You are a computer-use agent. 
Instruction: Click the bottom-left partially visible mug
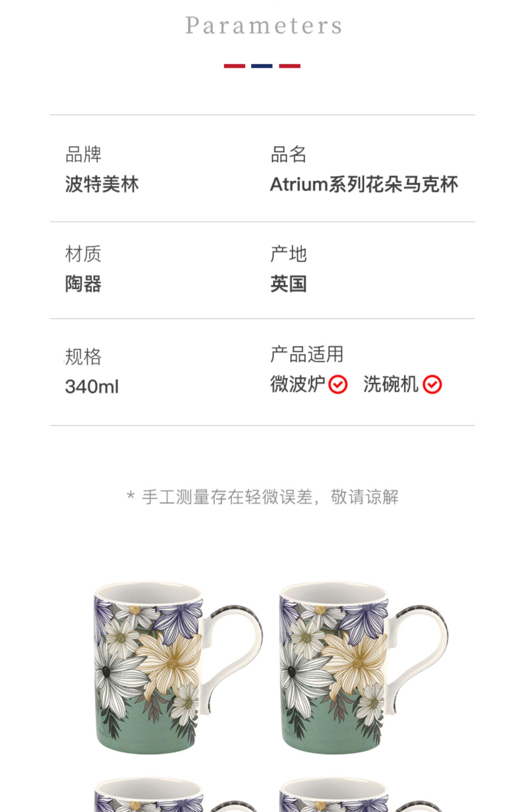[175, 799]
